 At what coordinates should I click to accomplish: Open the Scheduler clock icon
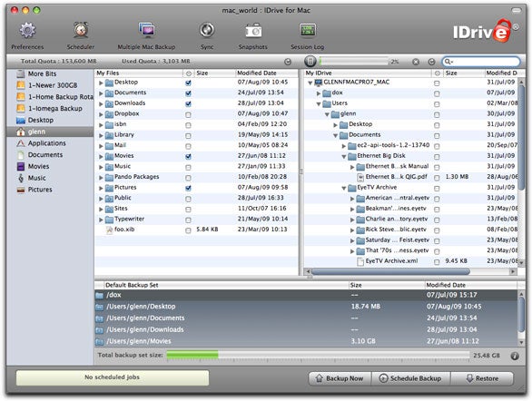tap(81, 31)
